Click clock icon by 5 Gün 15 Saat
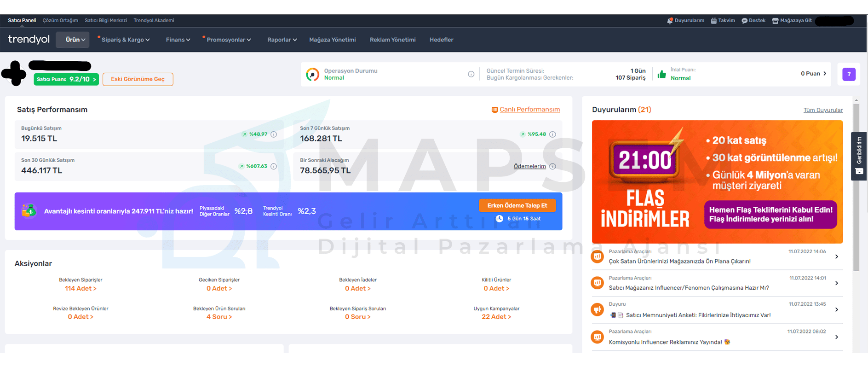 click(x=499, y=219)
